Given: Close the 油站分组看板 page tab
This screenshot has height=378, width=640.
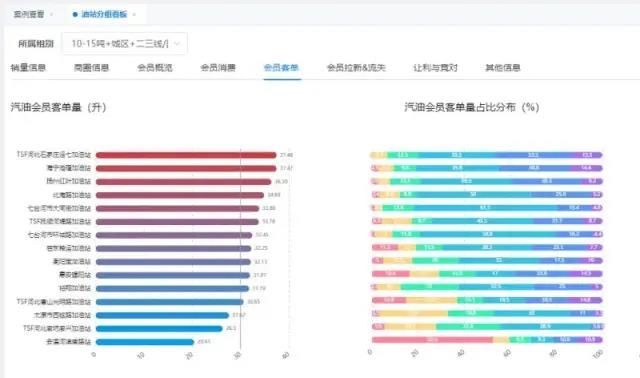Looking at the screenshot, I should 134,15.
